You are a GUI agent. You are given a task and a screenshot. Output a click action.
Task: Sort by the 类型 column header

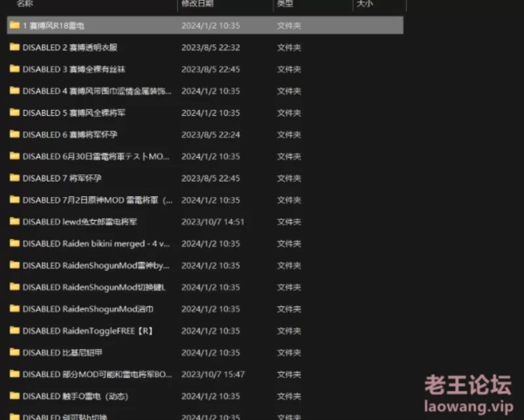click(x=285, y=3)
